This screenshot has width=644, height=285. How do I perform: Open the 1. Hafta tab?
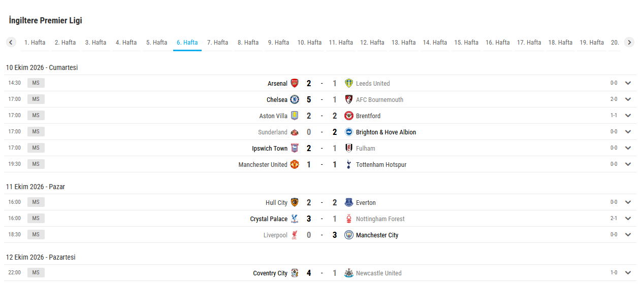click(35, 43)
